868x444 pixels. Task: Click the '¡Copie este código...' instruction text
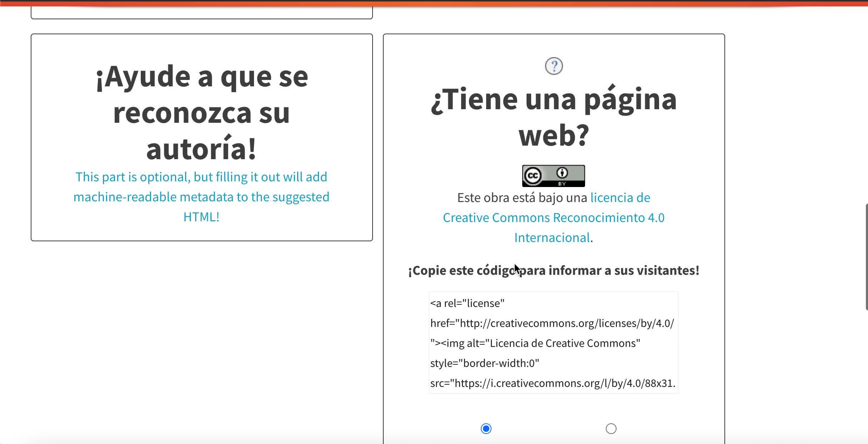point(553,271)
